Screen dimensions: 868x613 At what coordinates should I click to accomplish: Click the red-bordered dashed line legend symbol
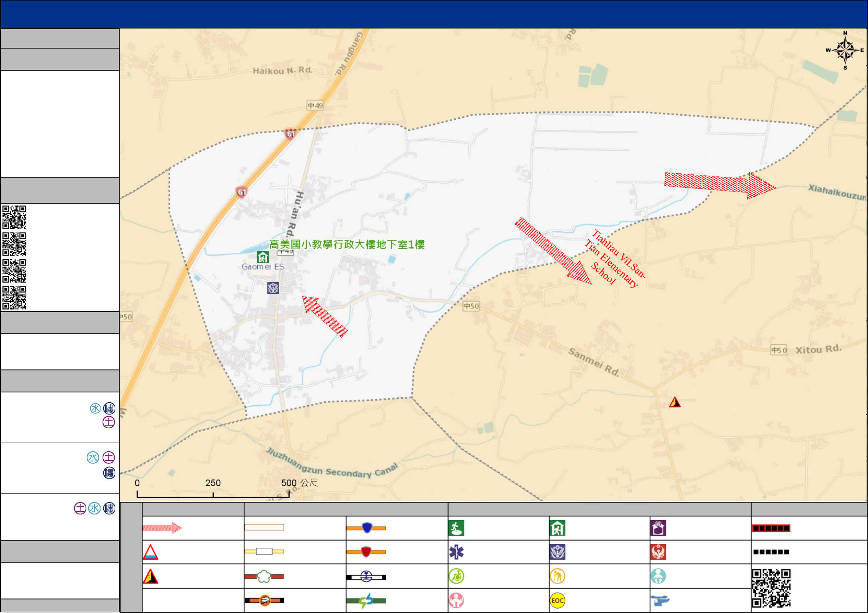coord(771,528)
